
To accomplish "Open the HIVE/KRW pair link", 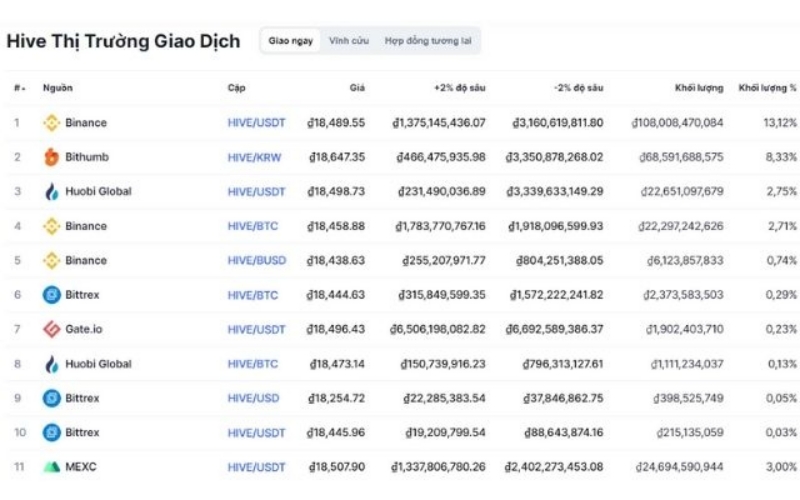I will coord(254,157).
